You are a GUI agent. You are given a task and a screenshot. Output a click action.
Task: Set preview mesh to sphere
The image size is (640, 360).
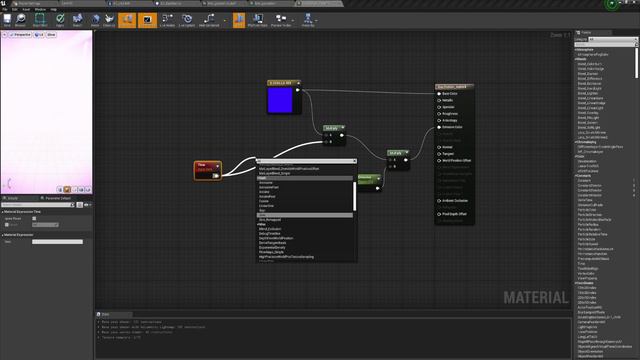pyautogui.click(x=67, y=189)
